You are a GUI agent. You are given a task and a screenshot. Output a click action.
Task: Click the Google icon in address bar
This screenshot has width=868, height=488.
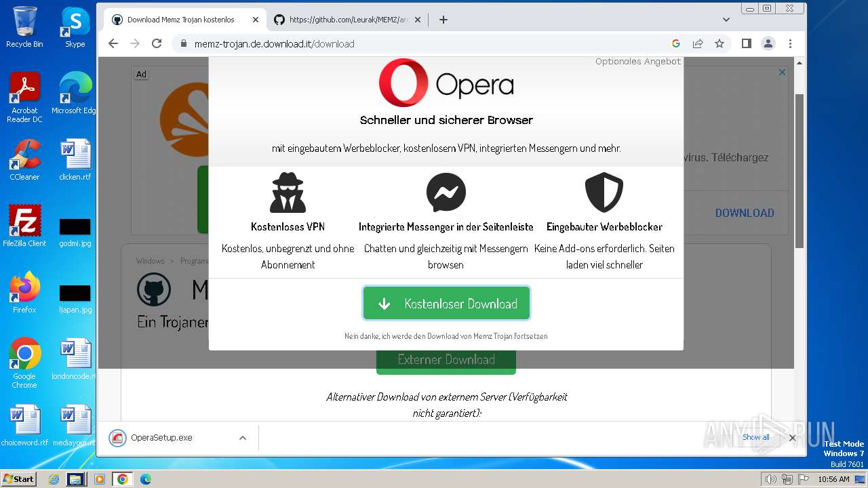676,43
